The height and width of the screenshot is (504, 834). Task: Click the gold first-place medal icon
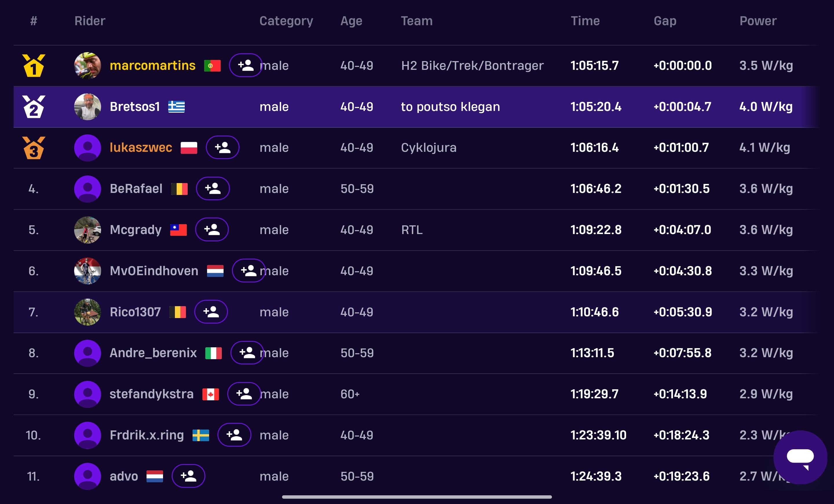[x=34, y=66]
